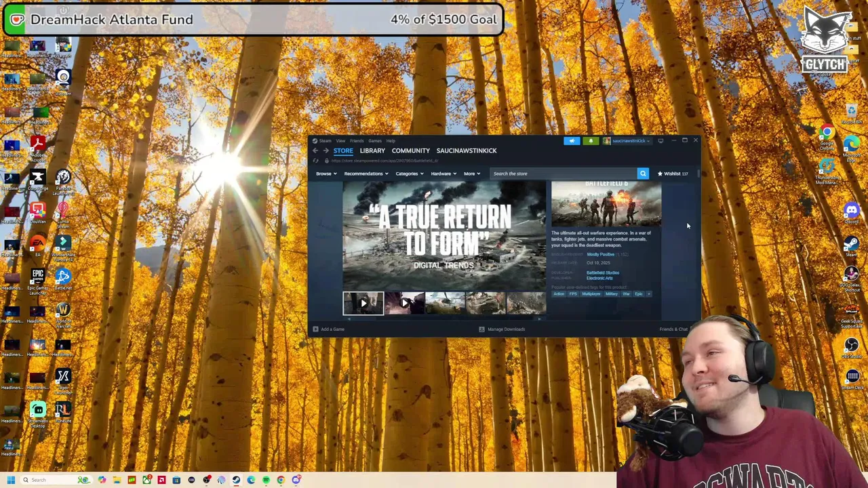
Task: Open Steam desktop shortcut
Action: (852, 243)
